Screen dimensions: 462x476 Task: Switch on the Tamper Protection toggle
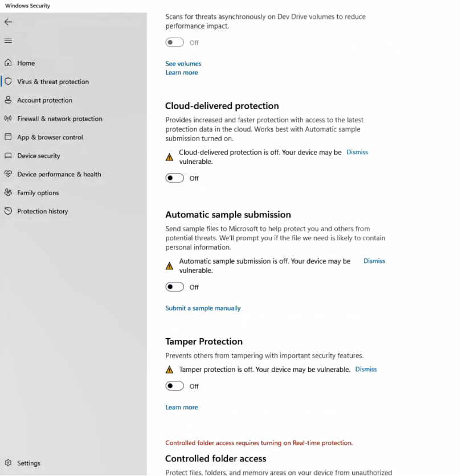175,386
